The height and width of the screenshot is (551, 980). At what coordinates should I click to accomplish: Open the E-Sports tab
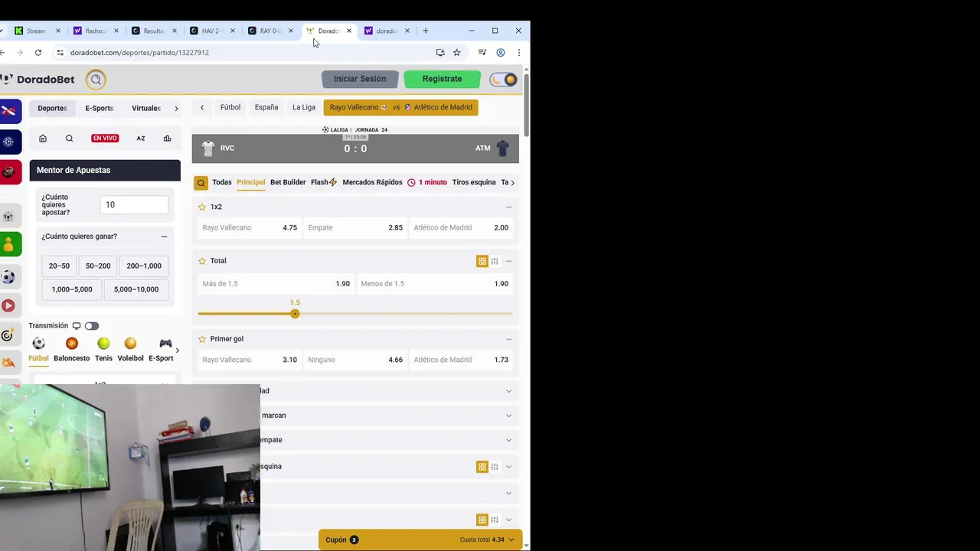coord(99,109)
